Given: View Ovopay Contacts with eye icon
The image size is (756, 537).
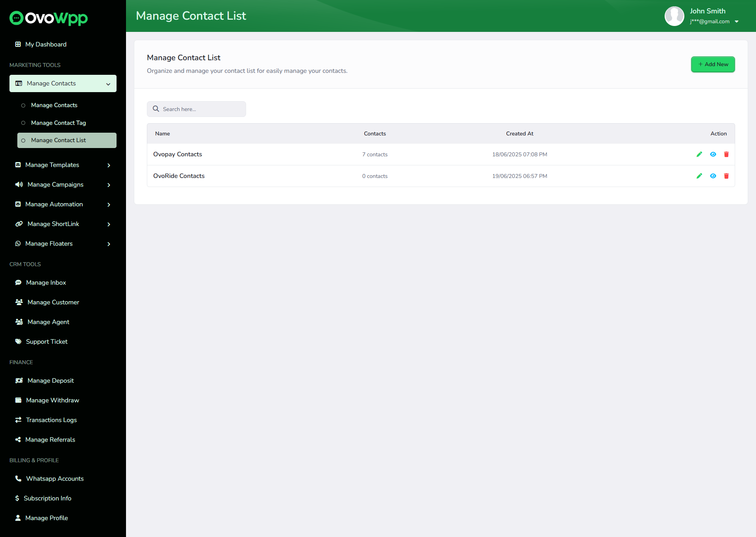Looking at the screenshot, I should 713,154.
